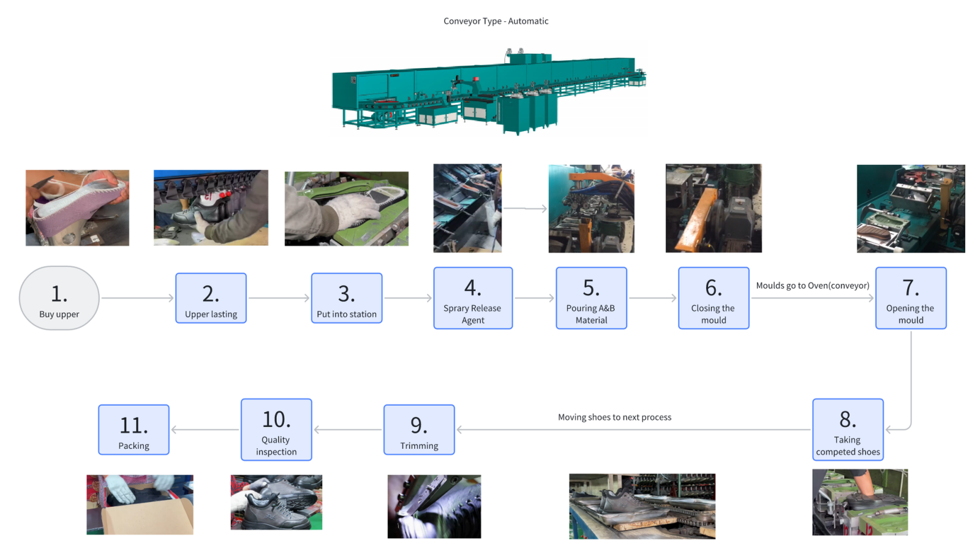
Task: Click the green conveyor machine image
Action: tap(489, 90)
